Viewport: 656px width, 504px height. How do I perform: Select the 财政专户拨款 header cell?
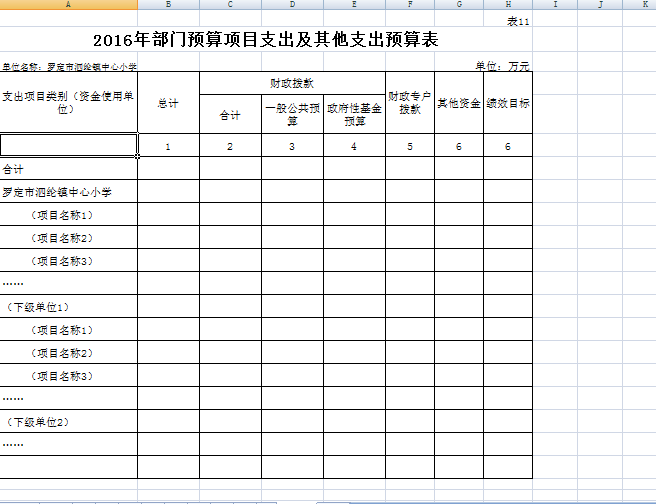tap(410, 102)
